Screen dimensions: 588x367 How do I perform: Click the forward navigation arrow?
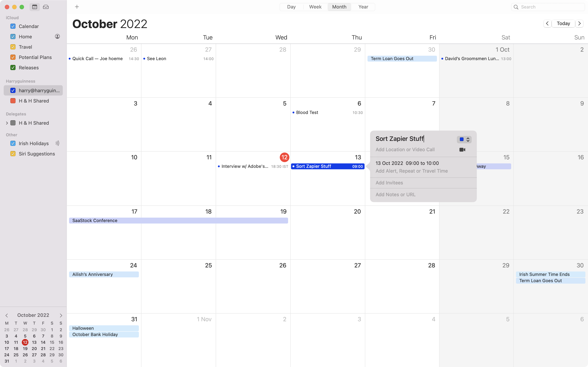coord(580,24)
